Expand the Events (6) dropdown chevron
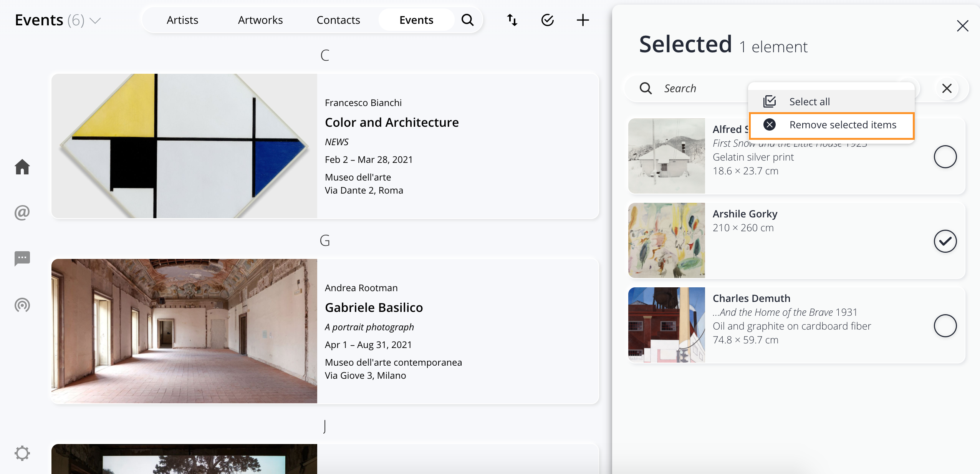The image size is (980, 474). tap(95, 20)
